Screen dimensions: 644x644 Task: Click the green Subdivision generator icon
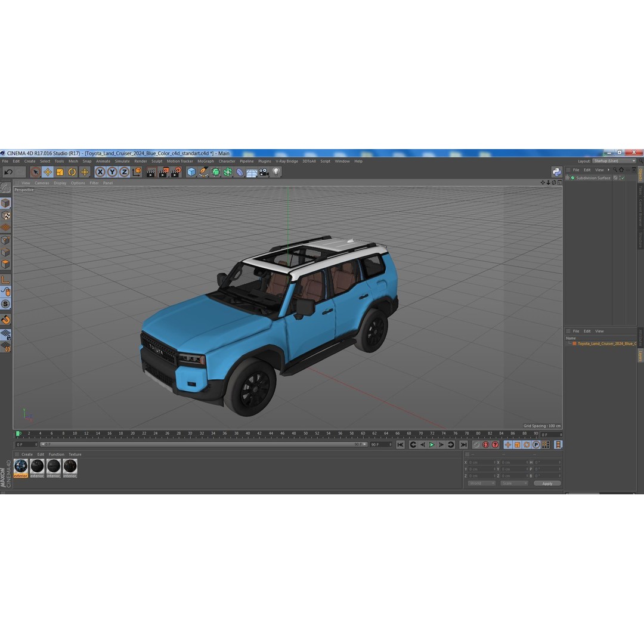216,172
